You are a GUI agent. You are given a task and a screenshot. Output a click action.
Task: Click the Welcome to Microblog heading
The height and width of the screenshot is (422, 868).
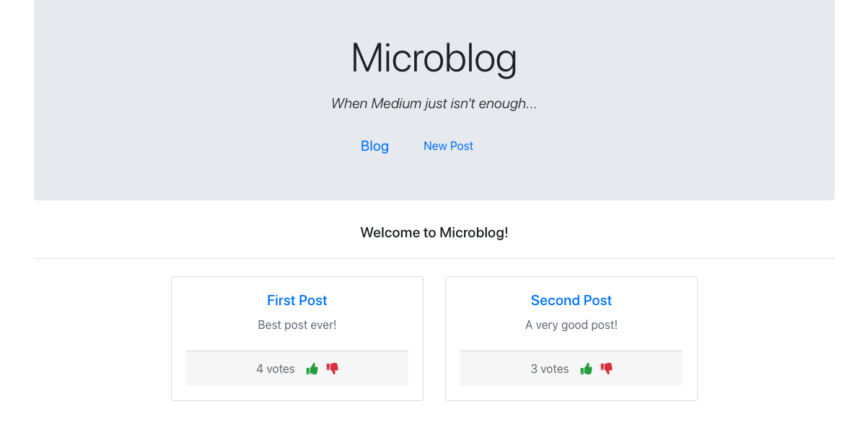[x=434, y=232]
